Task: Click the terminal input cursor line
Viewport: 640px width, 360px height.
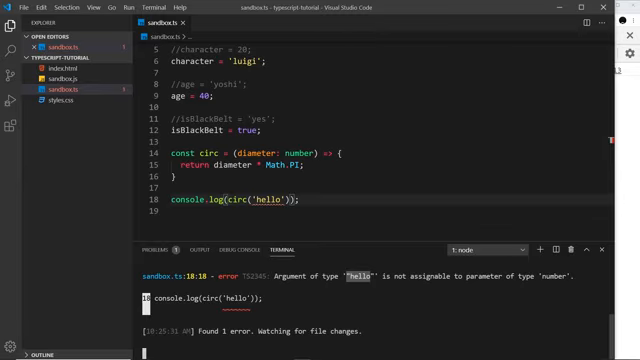Action: pyautogui.click(x=144, y=353)
